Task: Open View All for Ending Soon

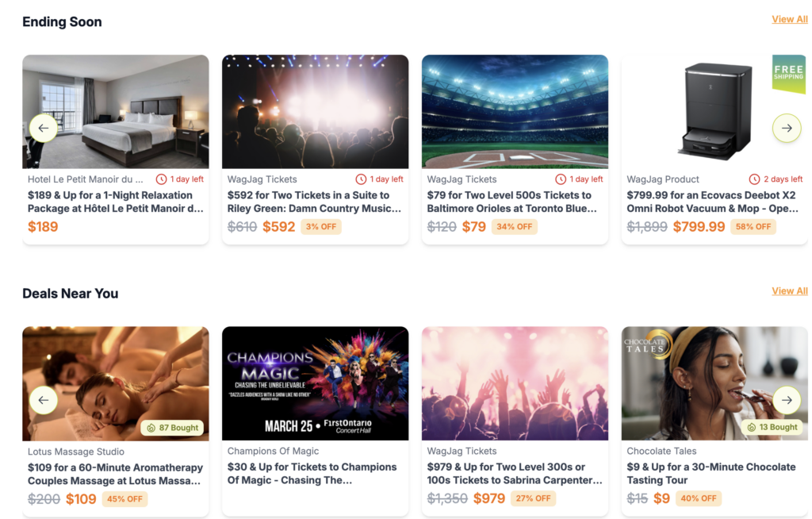Action: pyautogui.click(x=789, y=19)
